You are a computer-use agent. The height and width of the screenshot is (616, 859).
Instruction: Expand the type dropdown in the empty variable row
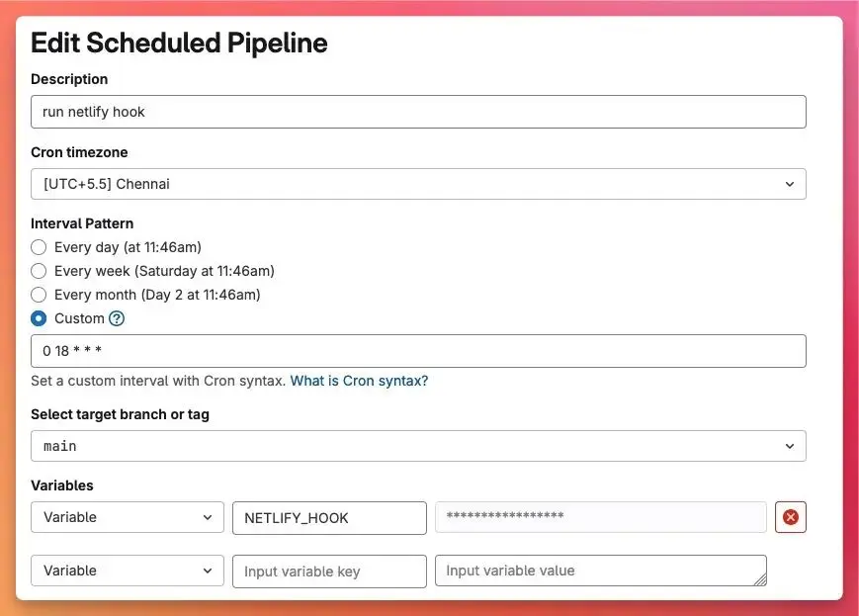[x=128, y=571]
